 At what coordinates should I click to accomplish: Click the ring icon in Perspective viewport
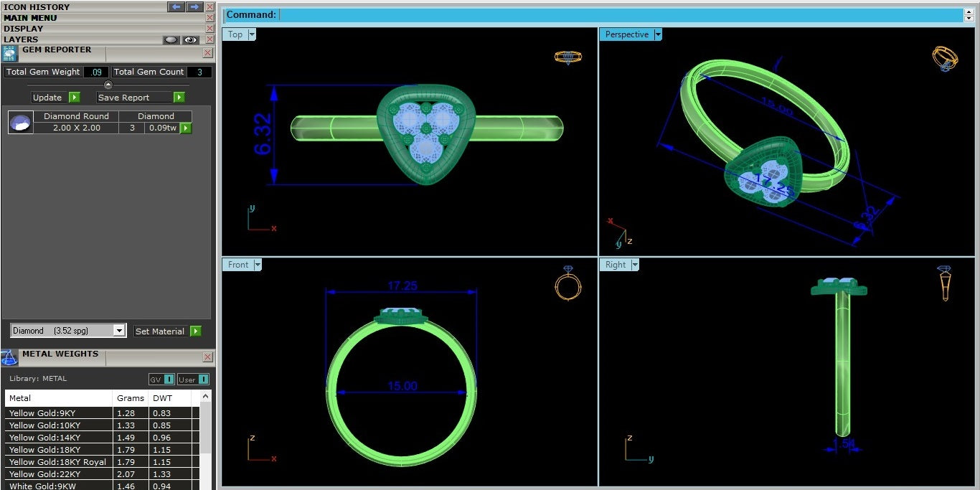click(x=945, y=58)
